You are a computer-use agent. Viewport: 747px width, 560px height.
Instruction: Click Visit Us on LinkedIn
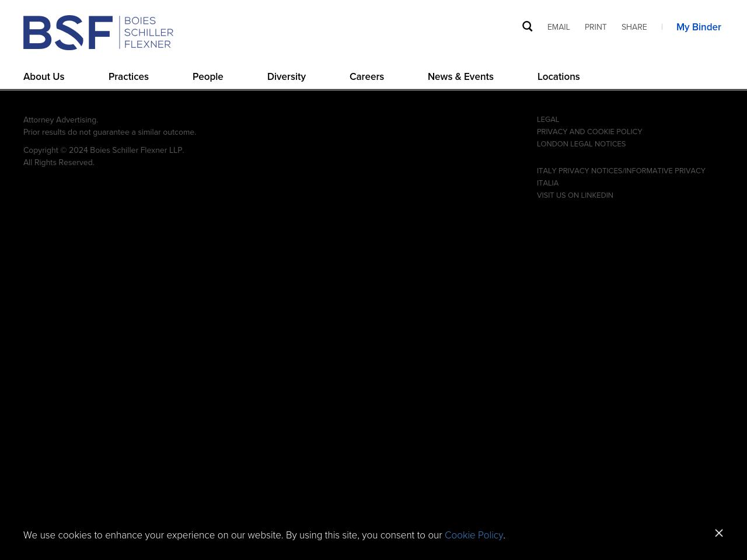pos(575,195)
